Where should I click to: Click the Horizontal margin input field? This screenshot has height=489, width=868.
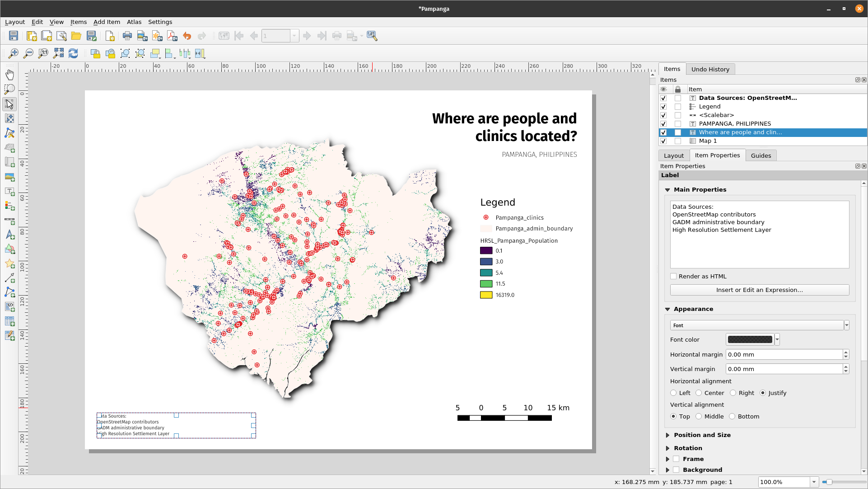coord(784,355)
